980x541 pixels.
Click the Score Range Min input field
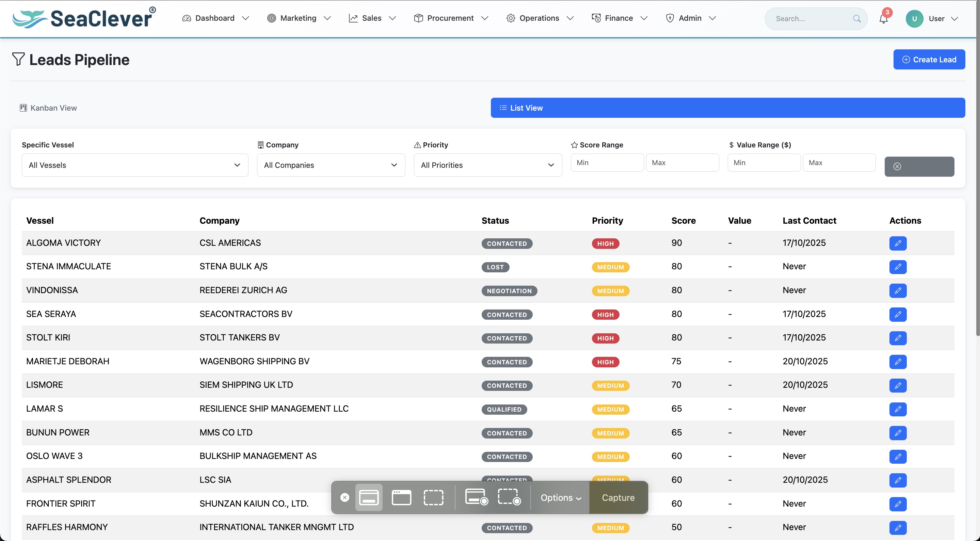(x=607, y=162)
